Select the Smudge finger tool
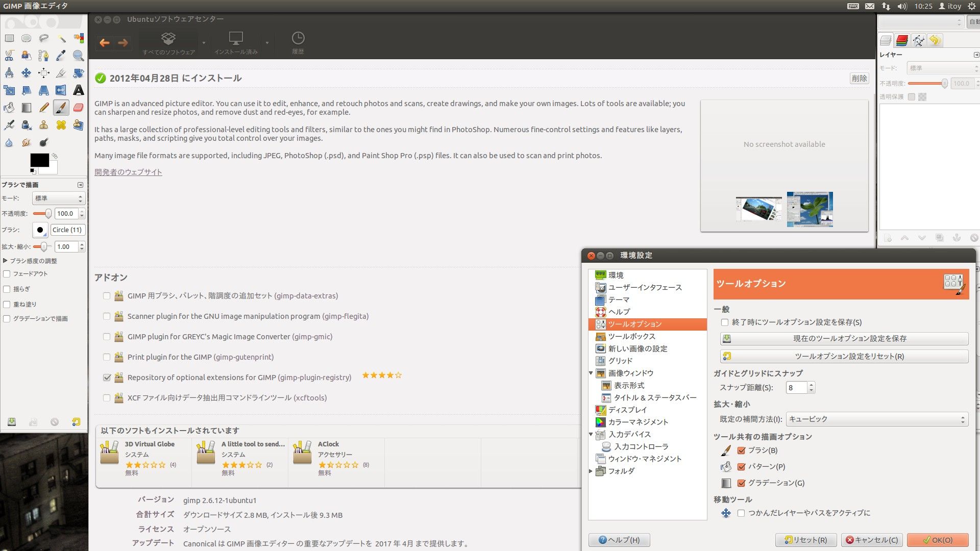980x551 pixels. pos(27,142)
